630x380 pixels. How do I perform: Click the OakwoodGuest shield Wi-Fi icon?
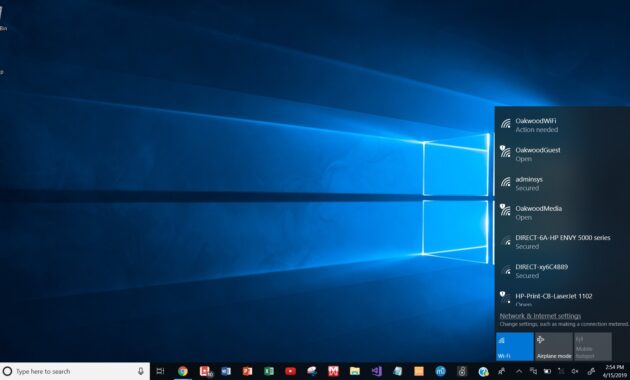505,151
